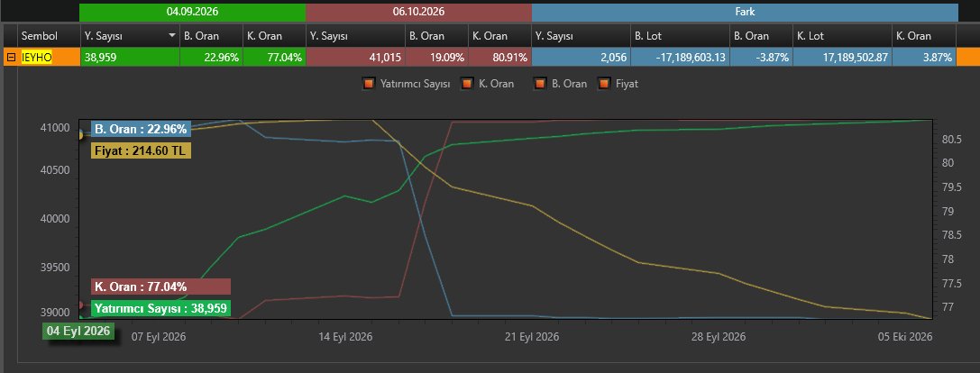Sort by K. Lot column header
Viewport: 980px width, 373px height.
pyautogui.click(x=842, y=36)
